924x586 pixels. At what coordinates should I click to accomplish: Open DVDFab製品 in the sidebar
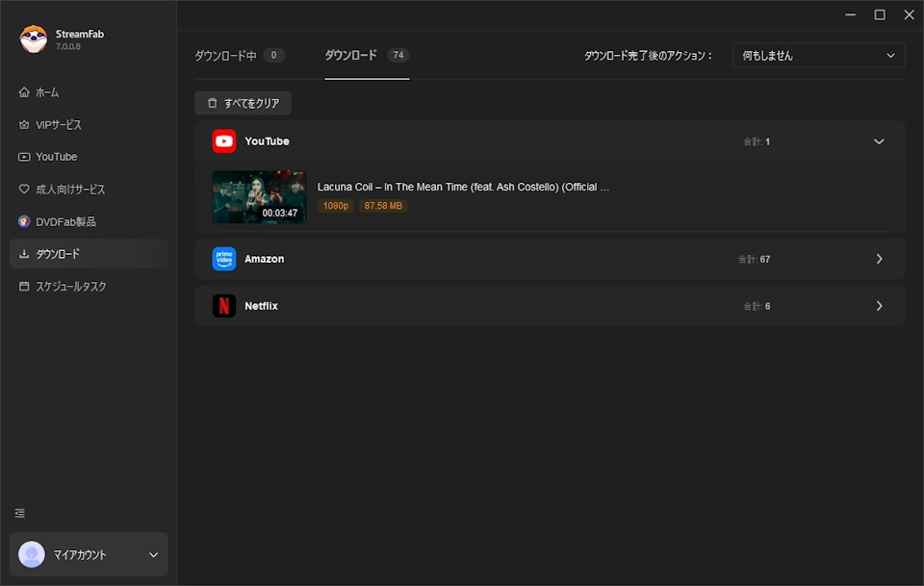click(65, 221)
